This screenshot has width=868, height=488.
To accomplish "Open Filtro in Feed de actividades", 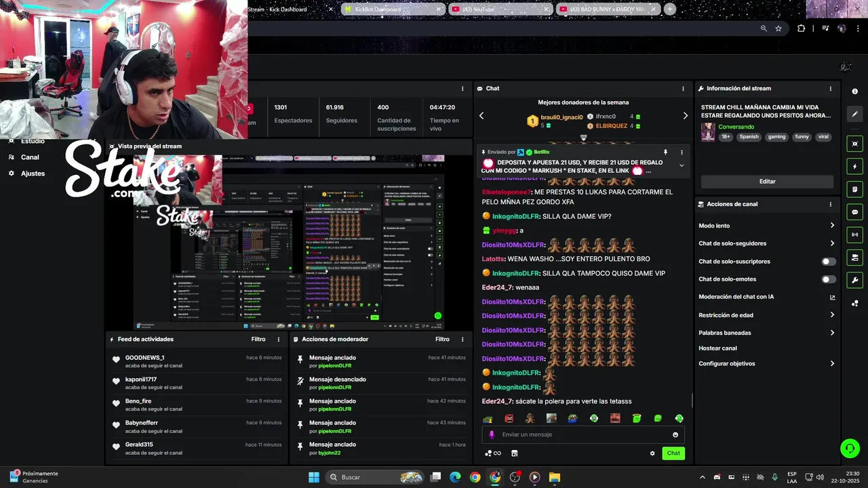I will click(x=258, y=340).
